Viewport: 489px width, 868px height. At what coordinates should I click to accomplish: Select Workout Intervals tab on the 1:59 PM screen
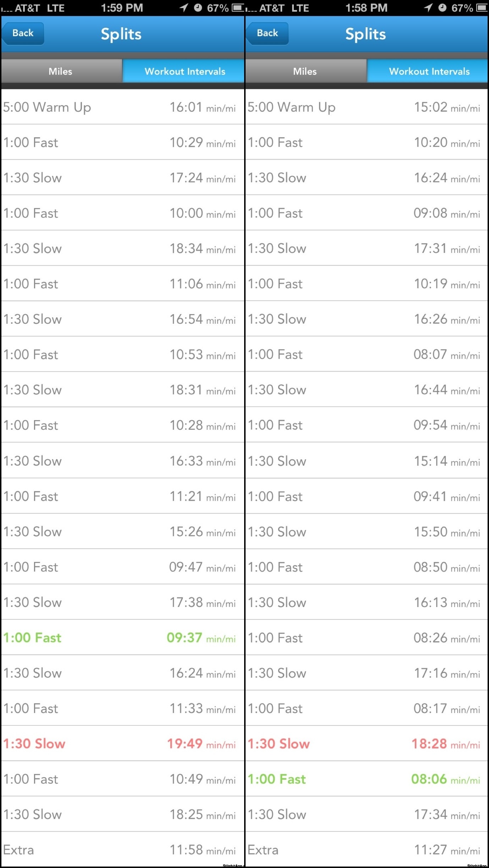185,71
